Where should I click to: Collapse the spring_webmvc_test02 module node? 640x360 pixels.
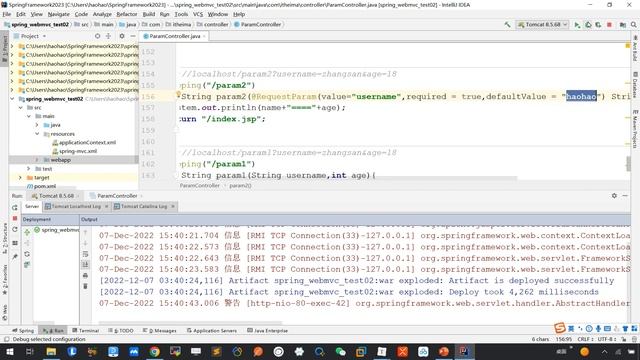point(12,99)
